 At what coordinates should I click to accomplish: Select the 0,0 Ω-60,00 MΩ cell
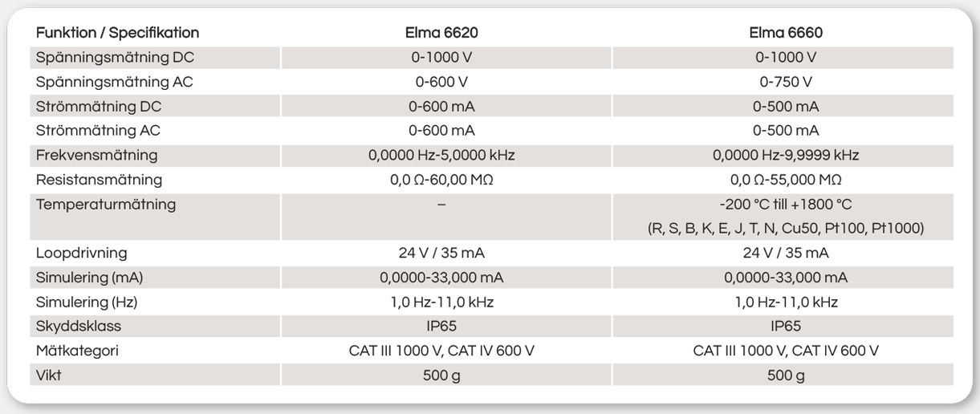441,180
